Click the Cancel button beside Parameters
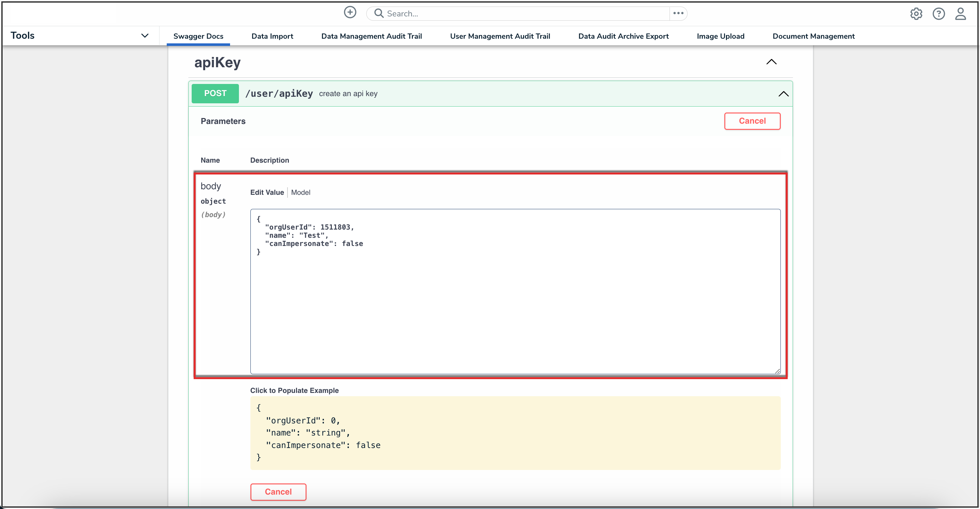The height and width of the screenshot is (509, 980). pos(752,121)
